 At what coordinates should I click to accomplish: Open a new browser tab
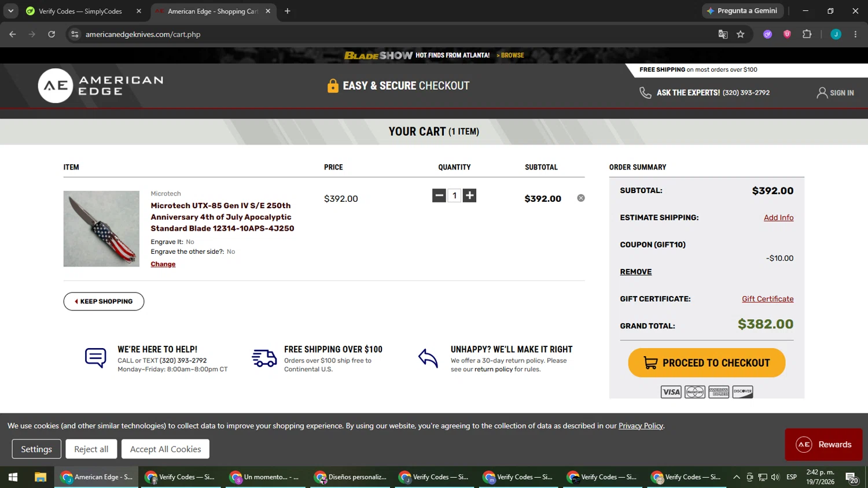click(288, 11)
